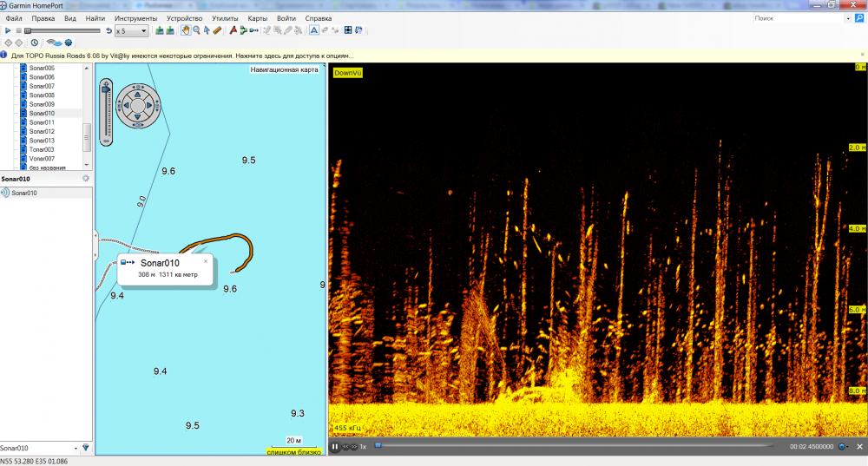The image size is (868, 466).
Task: Click the TOPO Russia Roads notification bar
Action: tap(182, 55)
